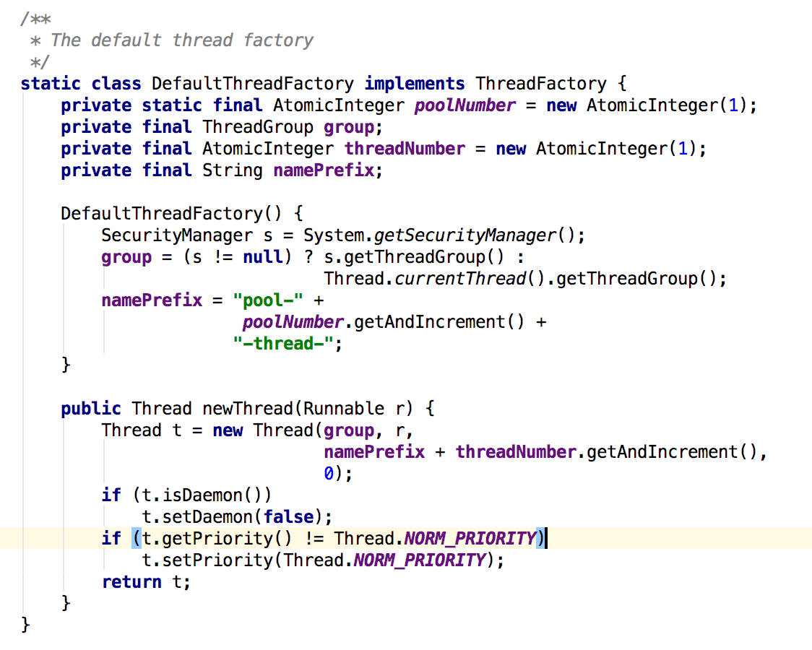Click 'NORM_PRIORITY' on the highlighted if line

point(470,539)
